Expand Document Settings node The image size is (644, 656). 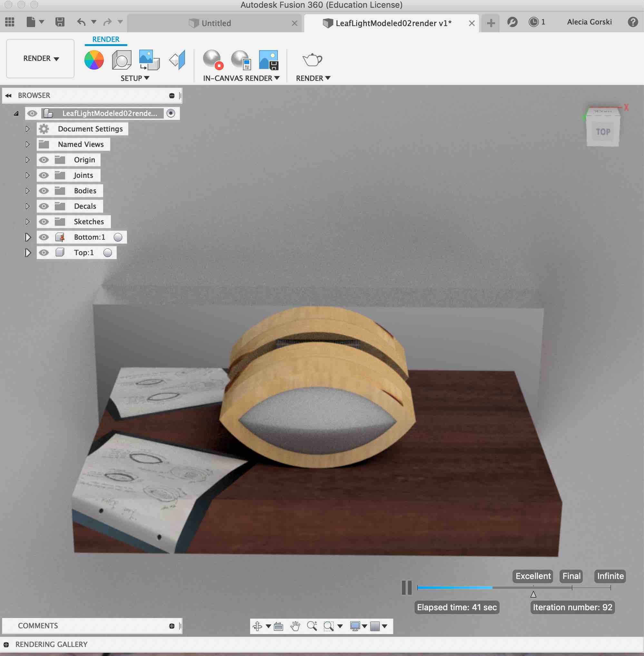(x=28, y=129)
